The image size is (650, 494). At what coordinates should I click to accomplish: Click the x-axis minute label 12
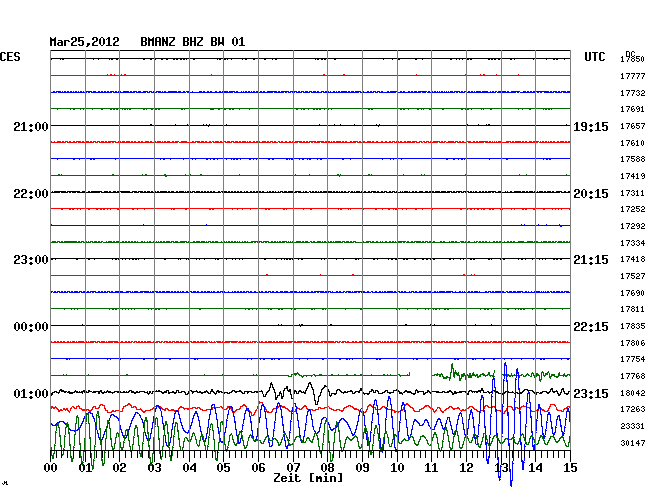coord(466,468)
